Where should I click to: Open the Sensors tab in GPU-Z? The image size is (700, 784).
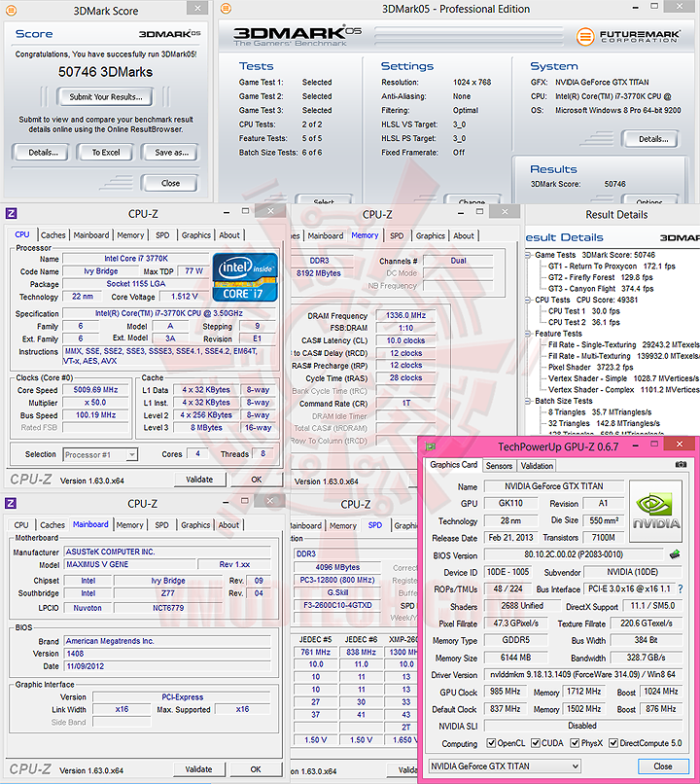(499, 466)
